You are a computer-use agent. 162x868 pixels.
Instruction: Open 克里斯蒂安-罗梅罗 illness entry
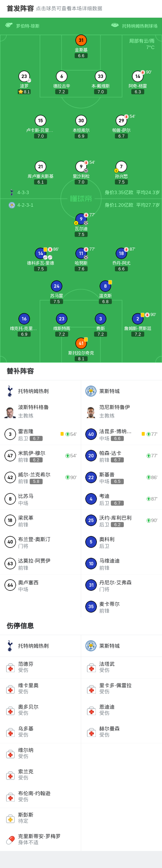click(x=40, y=840)
